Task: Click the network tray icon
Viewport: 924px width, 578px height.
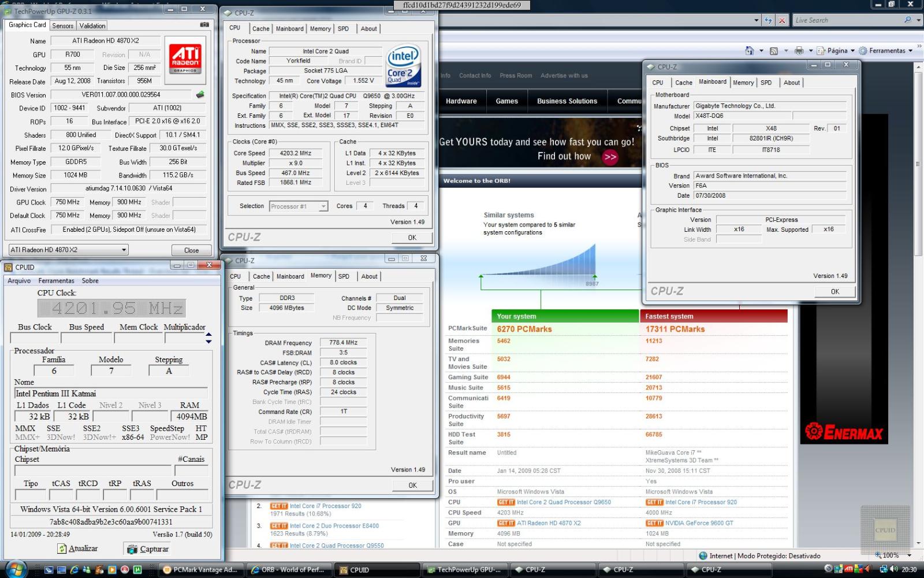Action: click(x=883, y=569)
